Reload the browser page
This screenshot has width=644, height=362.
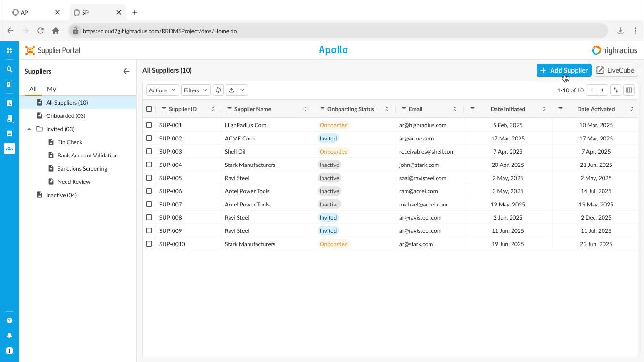tap(41, 31)
